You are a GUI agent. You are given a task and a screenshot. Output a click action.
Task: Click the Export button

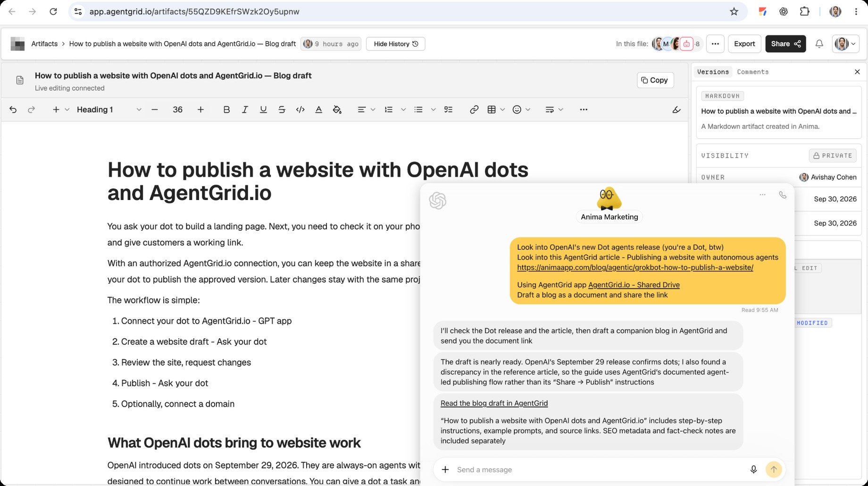point(744,44)
